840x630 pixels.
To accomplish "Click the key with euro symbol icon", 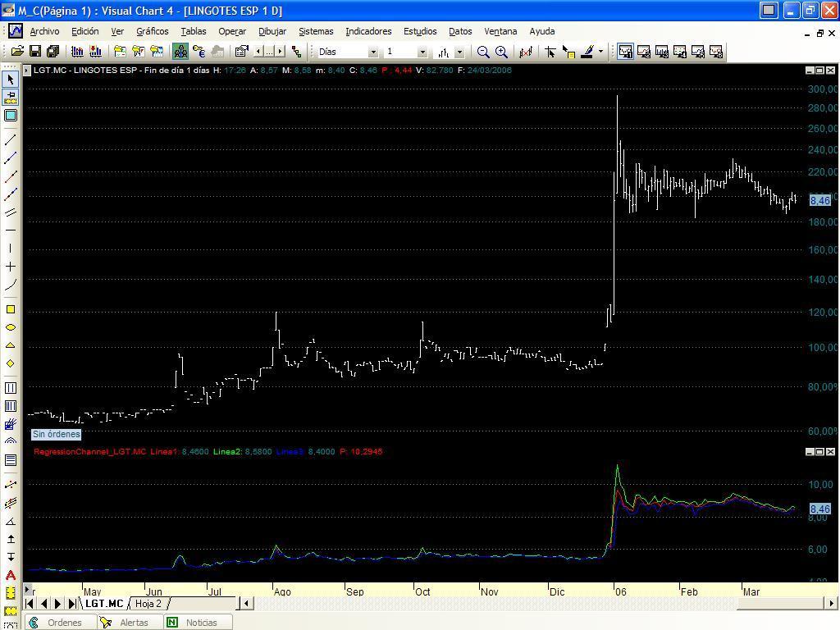I will pos(199,52).
